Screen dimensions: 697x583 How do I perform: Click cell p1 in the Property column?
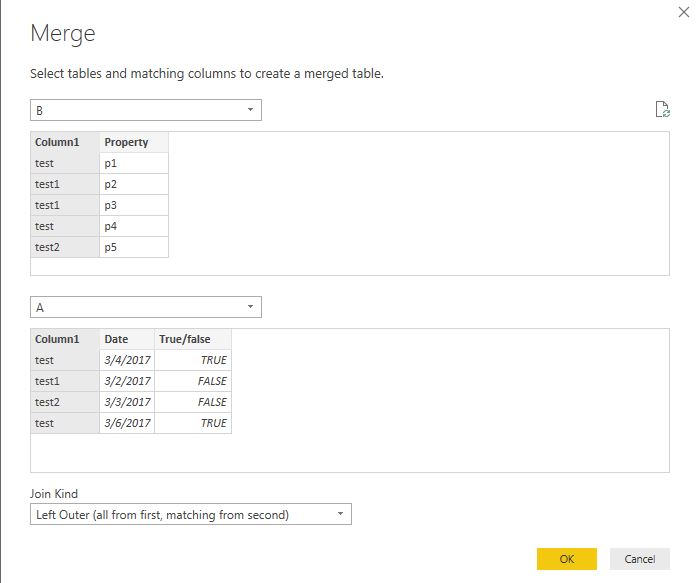[x=134, y=163]
